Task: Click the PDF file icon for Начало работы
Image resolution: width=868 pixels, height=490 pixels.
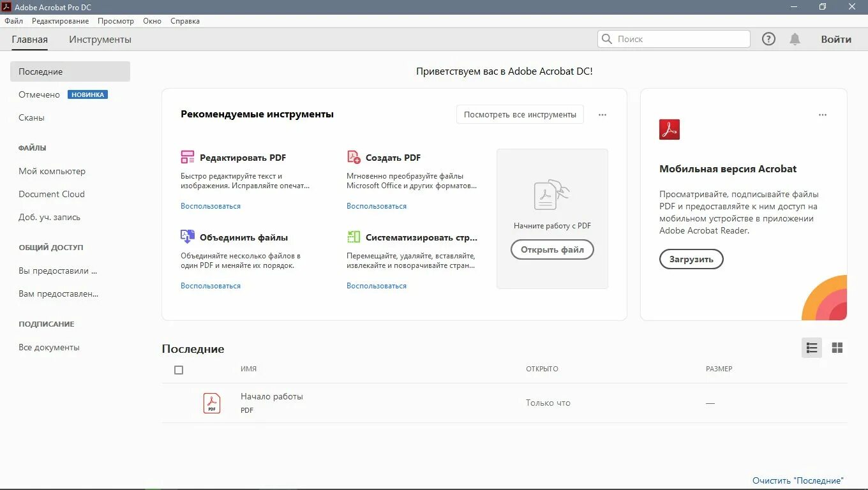Action: pos(212,403)
